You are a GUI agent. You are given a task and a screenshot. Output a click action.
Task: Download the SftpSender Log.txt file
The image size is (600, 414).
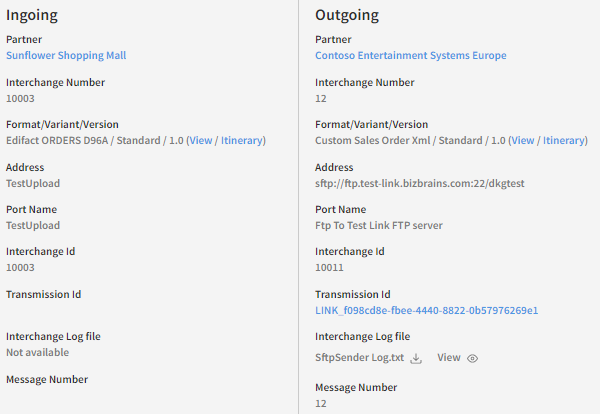417,358
